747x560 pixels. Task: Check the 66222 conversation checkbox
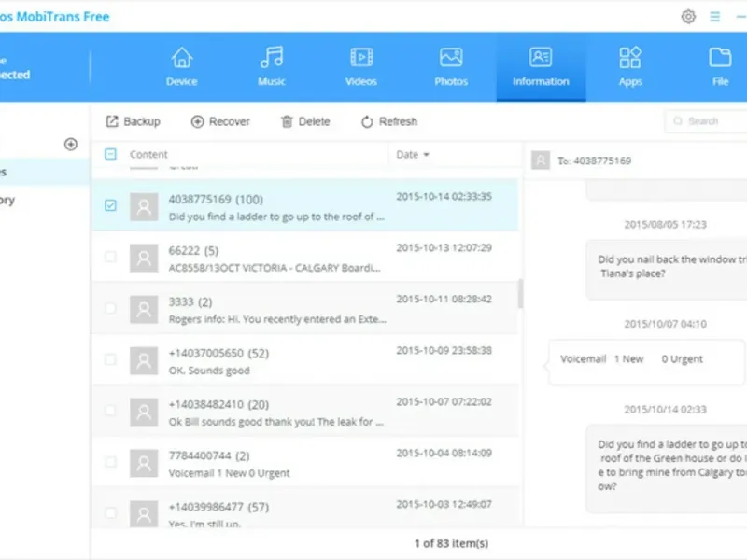[110, 257]
